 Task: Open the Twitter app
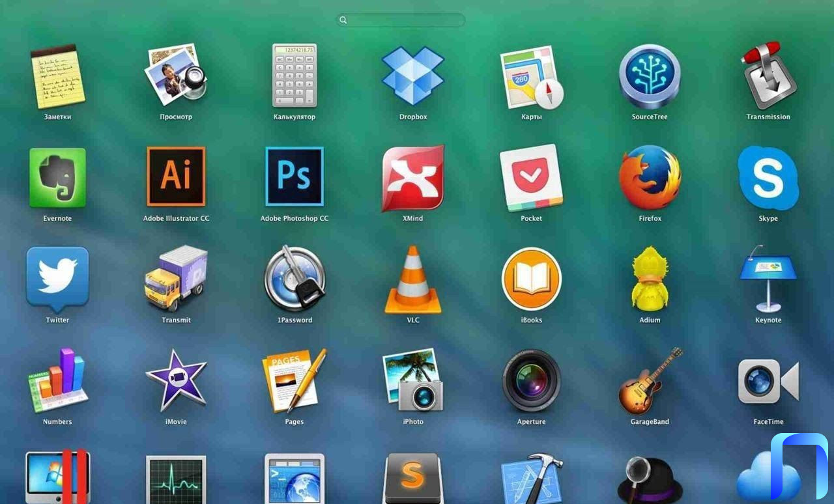click(57, 279)
